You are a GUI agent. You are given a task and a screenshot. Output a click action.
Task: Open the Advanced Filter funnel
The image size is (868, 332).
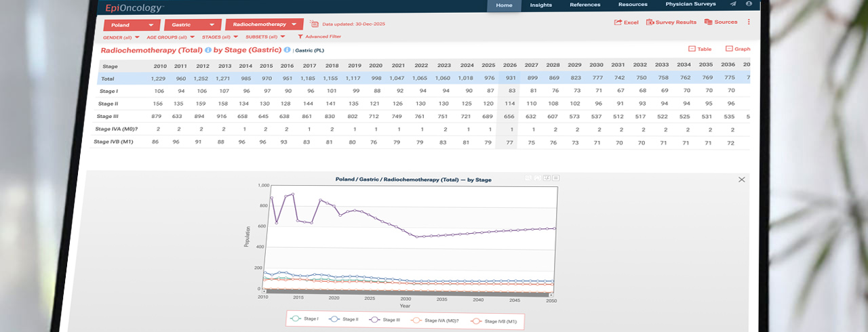[300, 37]
